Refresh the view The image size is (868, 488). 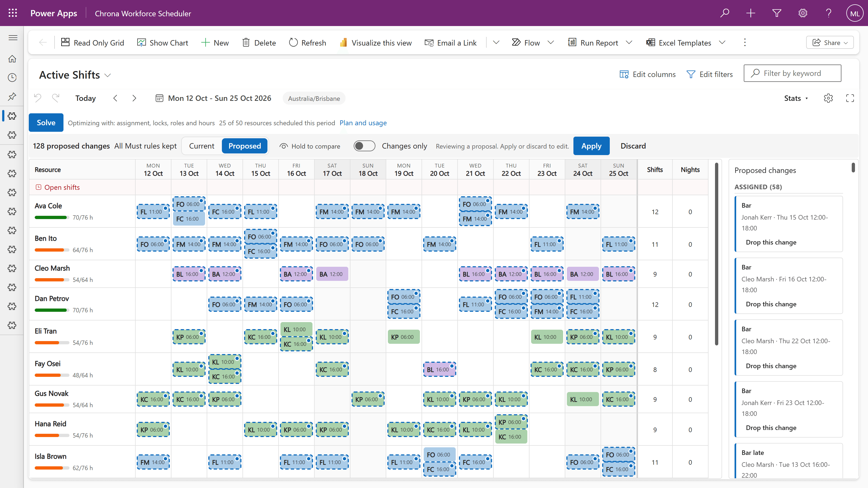[307, 43]
